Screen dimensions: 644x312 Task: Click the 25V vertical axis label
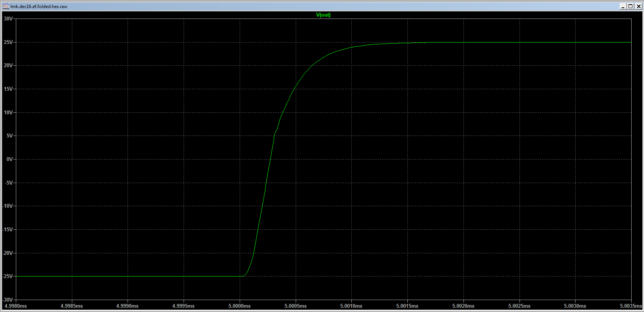8,42
